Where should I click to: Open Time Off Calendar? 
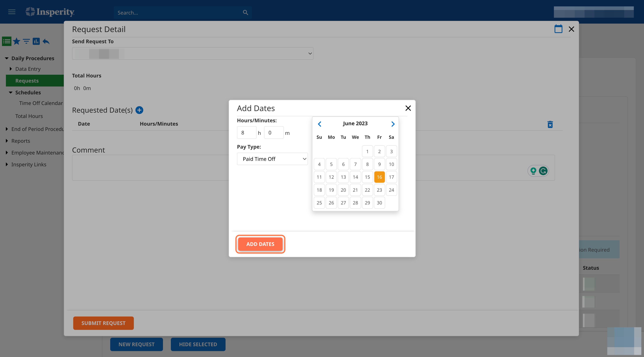pos(41,103)
